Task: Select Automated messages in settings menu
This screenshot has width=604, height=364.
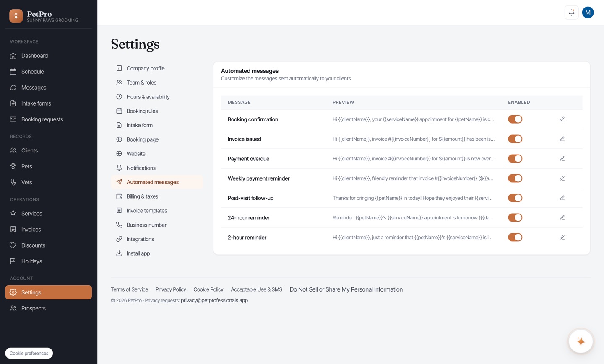Action: pos(157,182)
